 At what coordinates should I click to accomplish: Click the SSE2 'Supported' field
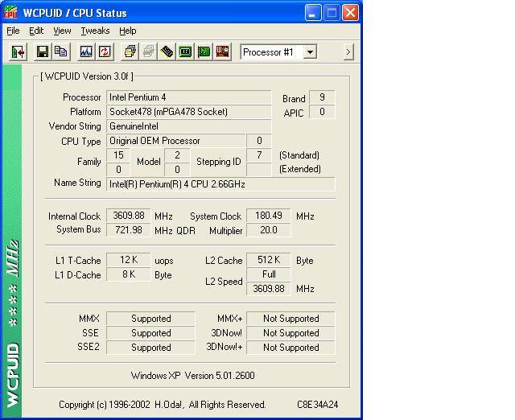[x=150, y=347]
